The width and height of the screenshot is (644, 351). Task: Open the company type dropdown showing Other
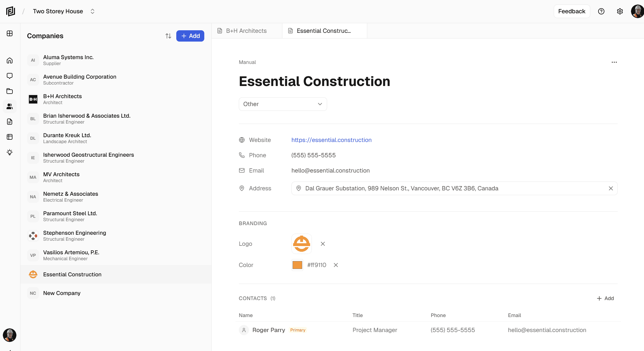282,104
